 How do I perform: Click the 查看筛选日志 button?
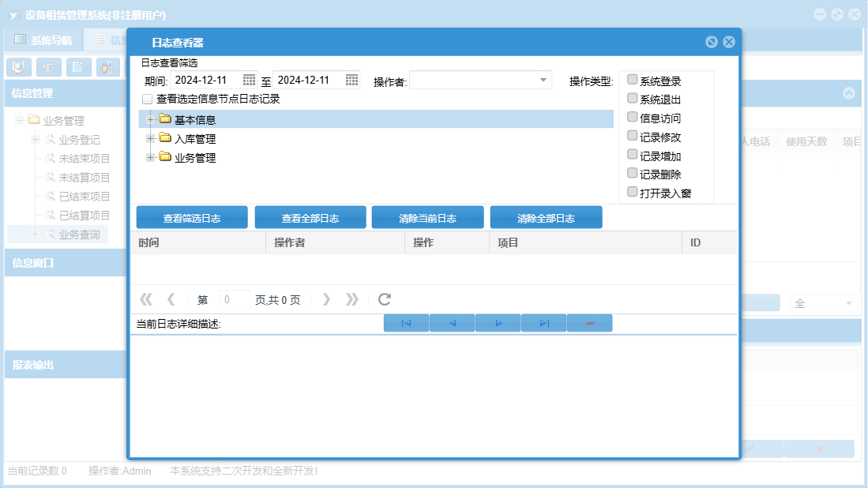point(192,218)
